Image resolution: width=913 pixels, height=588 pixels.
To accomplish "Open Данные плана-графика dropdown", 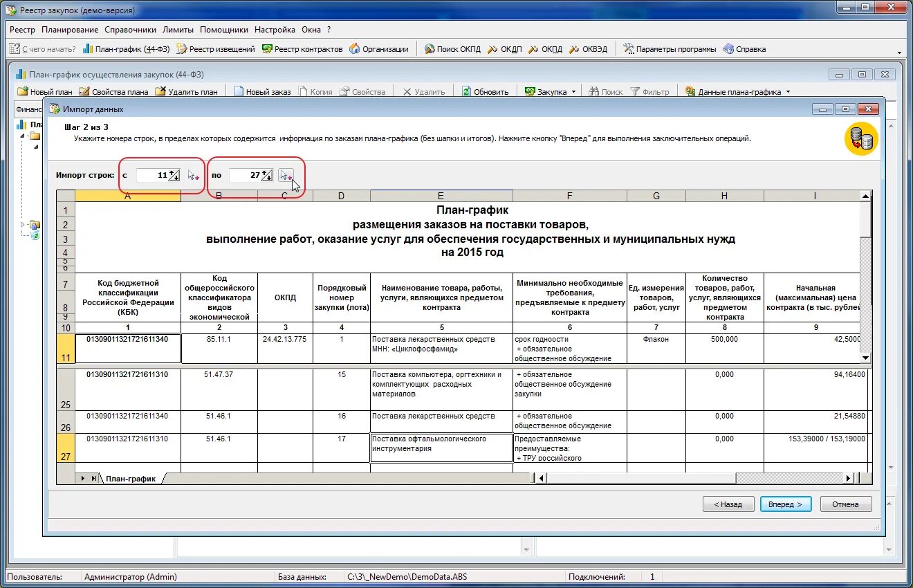I will click(x=737, y=91).
